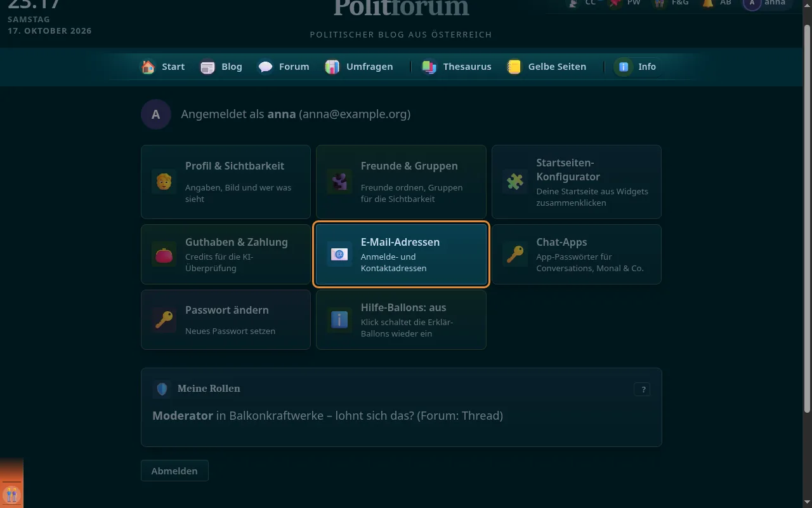Screen dimensions: 812x508
Task: Open Freunde & Gruppen tile
Action: 401,182
